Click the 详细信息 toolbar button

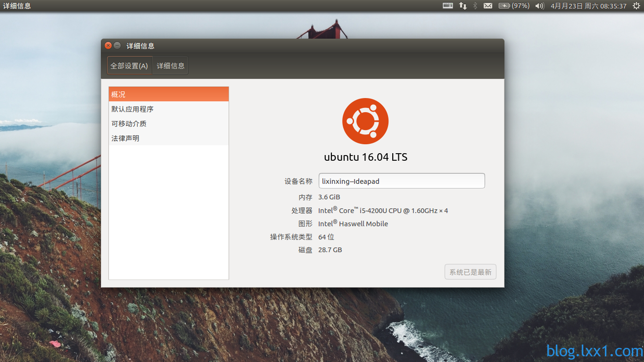pos(171,66)
